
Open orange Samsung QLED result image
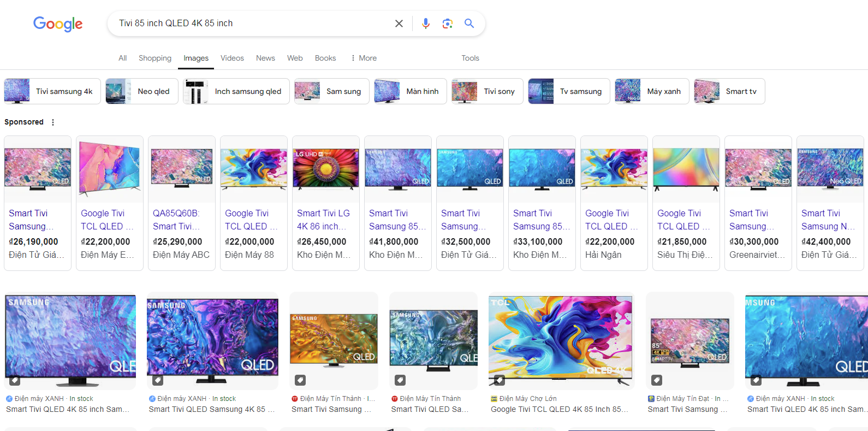click(334, 341)
